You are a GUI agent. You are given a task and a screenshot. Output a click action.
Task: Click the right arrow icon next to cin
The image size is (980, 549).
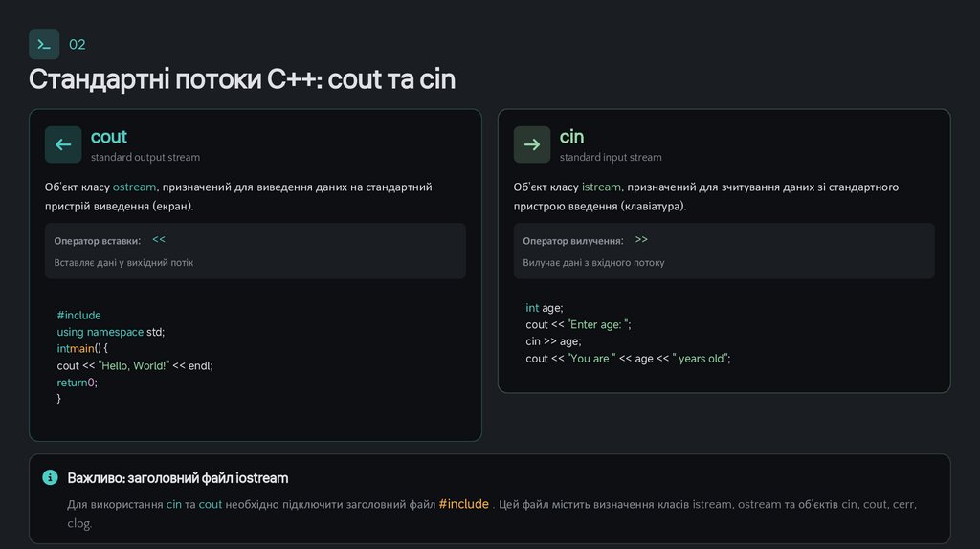tap(532, 144)
